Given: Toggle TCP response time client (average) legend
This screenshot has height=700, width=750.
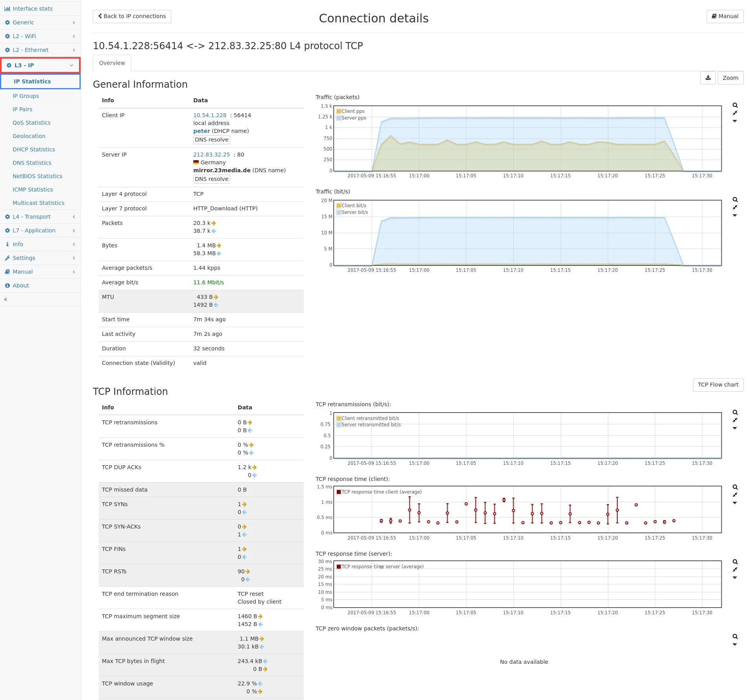Looking at the screenshot, I should click(x=381, y=492).
